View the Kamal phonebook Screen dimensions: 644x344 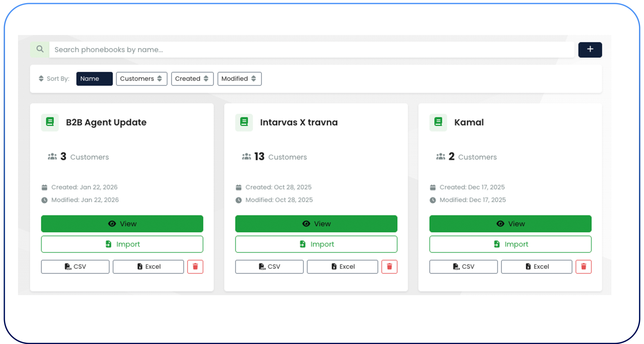[510, 224]
